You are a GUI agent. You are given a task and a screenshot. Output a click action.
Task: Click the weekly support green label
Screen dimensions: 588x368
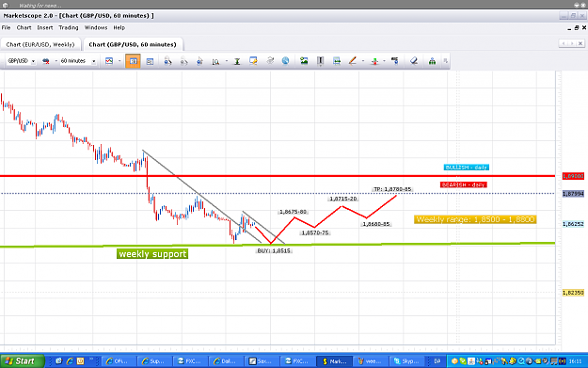pyautogui.click(x=152, y=254)
